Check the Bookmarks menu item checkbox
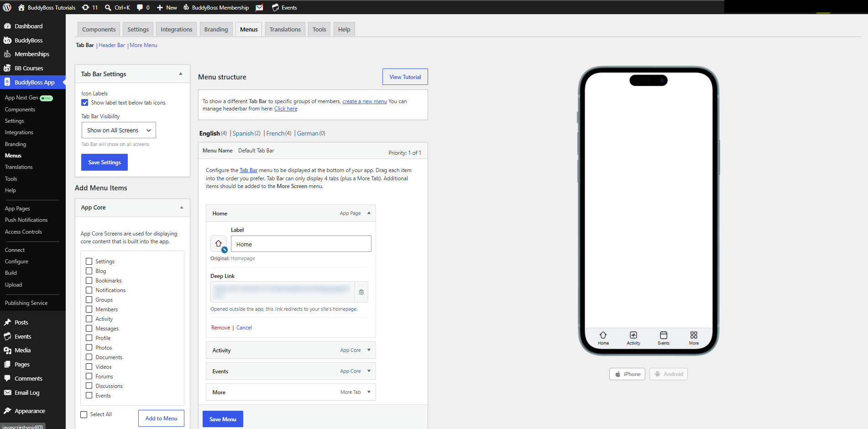 coord(89,281)
